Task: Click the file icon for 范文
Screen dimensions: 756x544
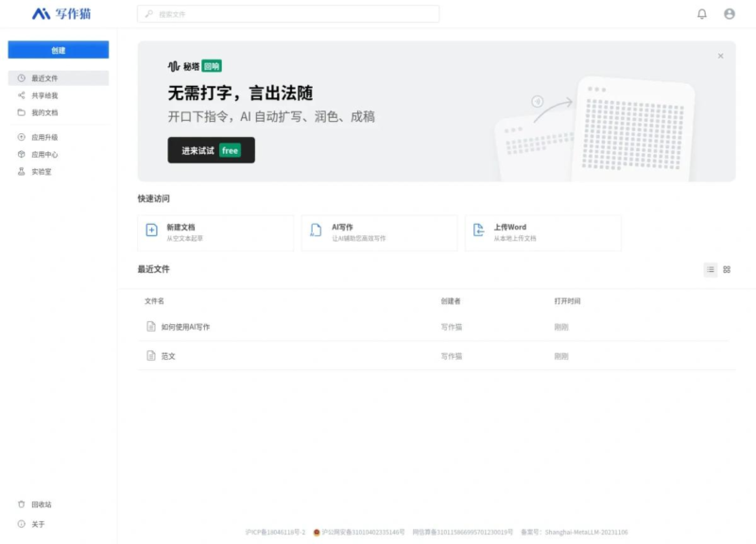Action: [x=151, y=356]
